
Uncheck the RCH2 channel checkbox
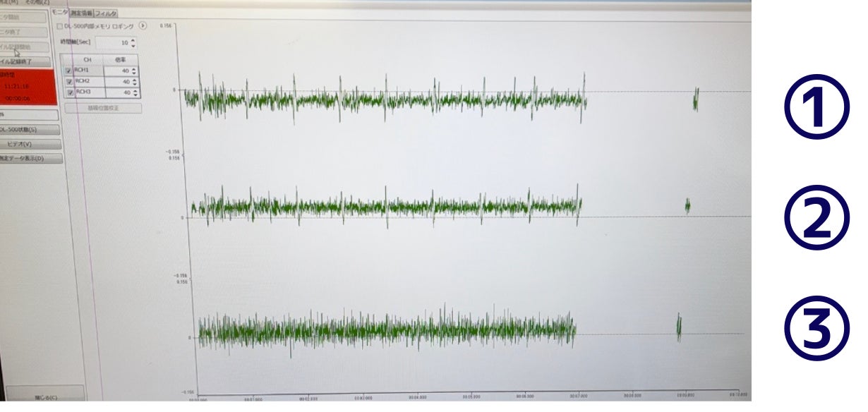tap(68, 82)
